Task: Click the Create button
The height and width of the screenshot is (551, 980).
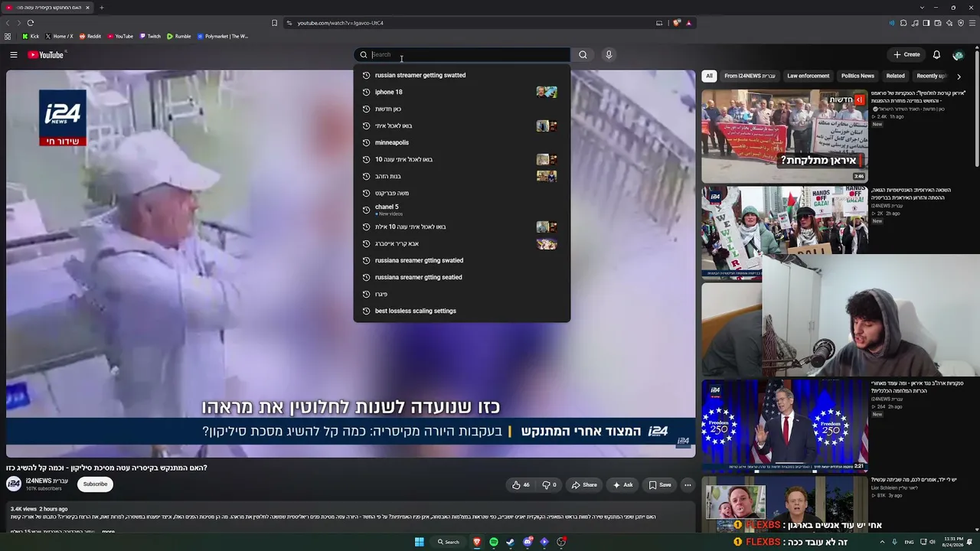Action: click(906, 54)
